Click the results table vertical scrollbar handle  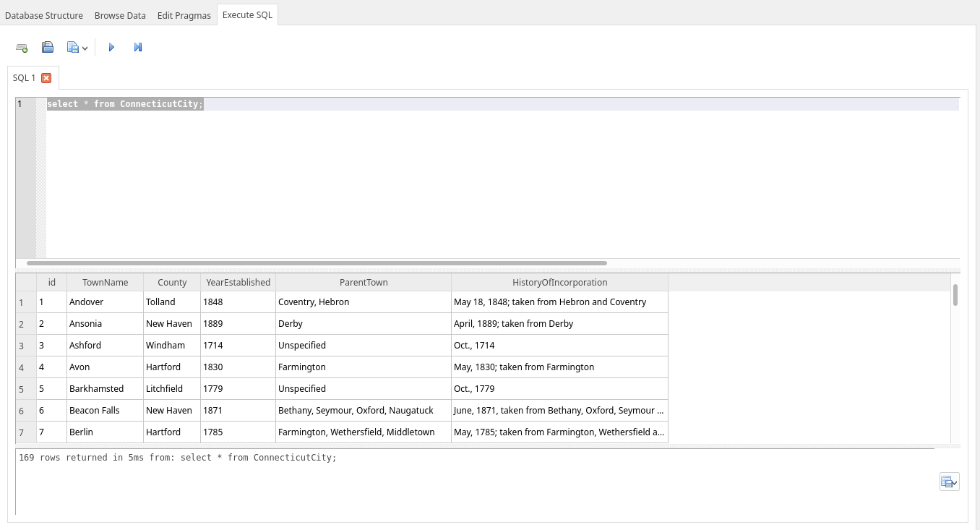click(955, 295)
